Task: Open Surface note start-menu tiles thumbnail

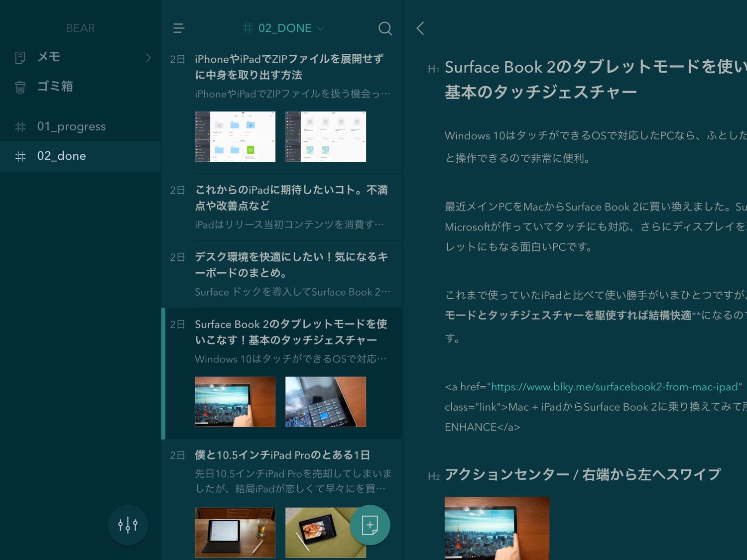Action: (x=326, y=402)
